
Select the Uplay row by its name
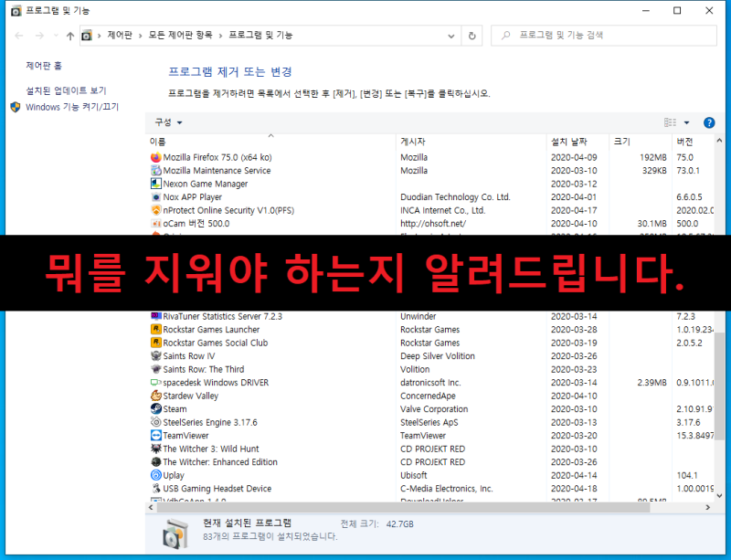pyautogui.click(x=174, y=475)
